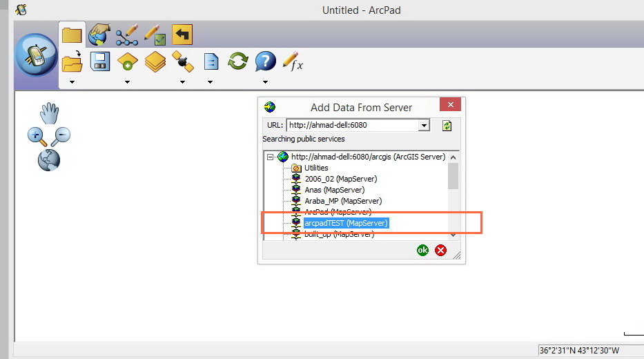644x359 pixels.
Task: Switch to the QuickCapture pencil-checklist tab
Action: (x=155, y=35)
